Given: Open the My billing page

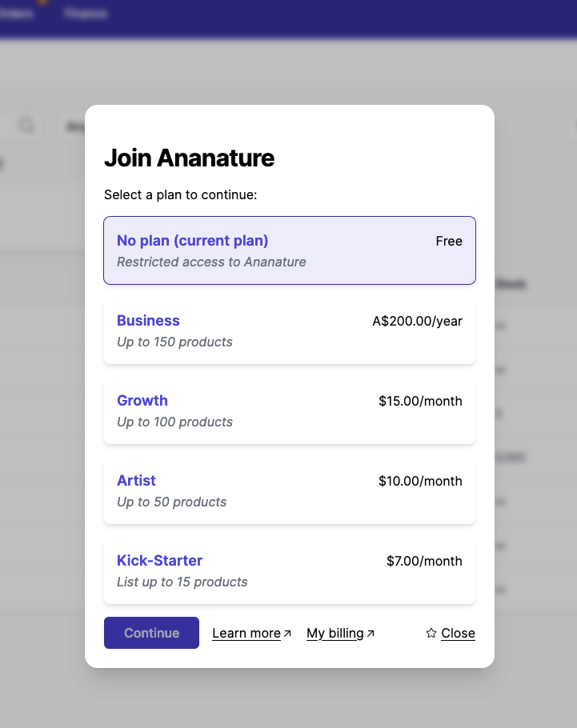Looking at the screenshot, I should click(333, 633).
